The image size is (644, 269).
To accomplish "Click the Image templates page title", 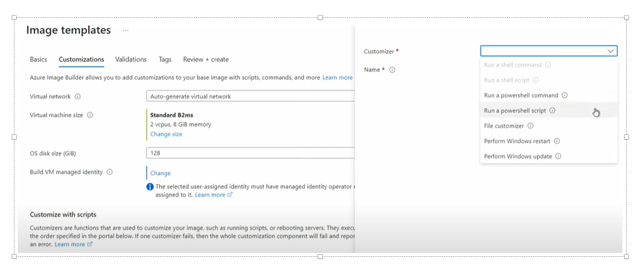I will (69, 31).
